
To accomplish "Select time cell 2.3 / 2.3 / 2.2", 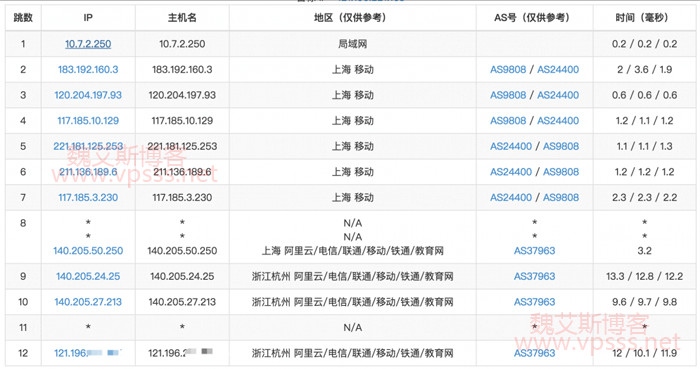I will click(x=644, y=197).
